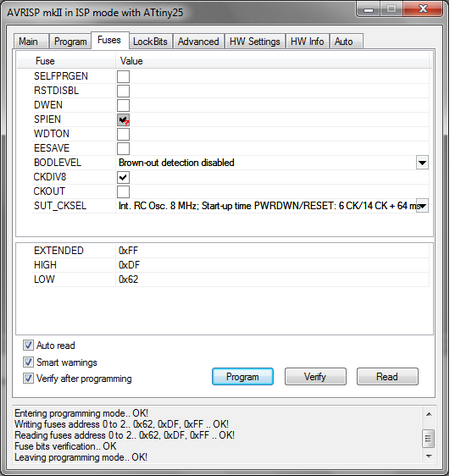
Task: Edit the LOW fuse value 0x62
Action: coord(128,279)
